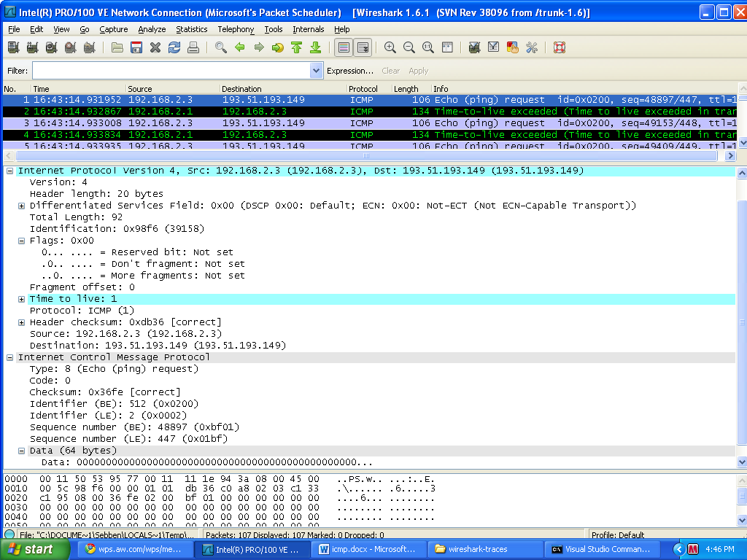Click the Apply filter button
The width and height of the screenshot is (747, 560).
(418, 71)
